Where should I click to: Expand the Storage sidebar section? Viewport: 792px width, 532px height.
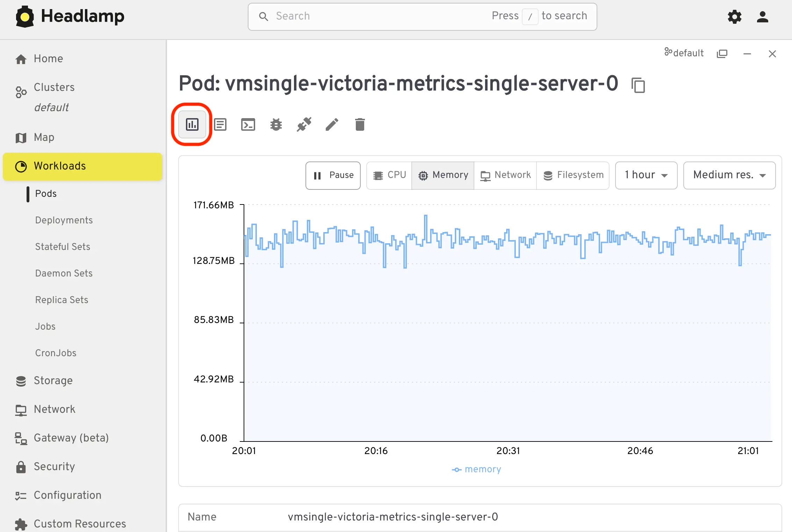(x=53, y=380)
